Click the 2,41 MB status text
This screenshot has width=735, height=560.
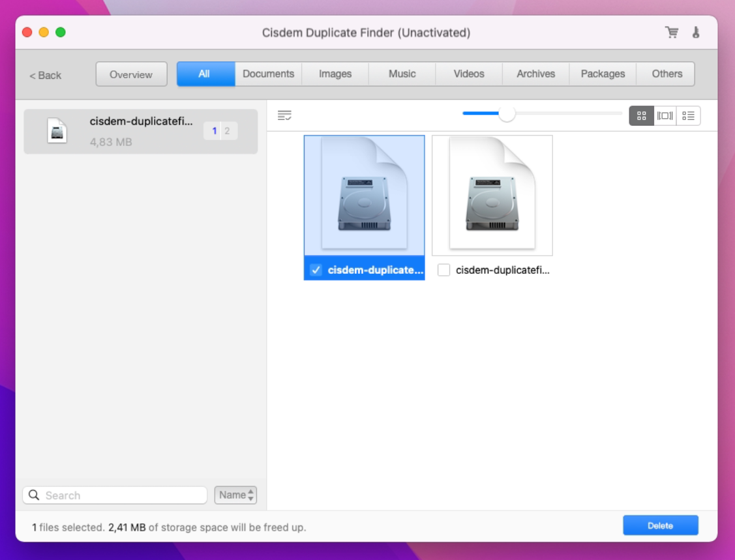127,527
